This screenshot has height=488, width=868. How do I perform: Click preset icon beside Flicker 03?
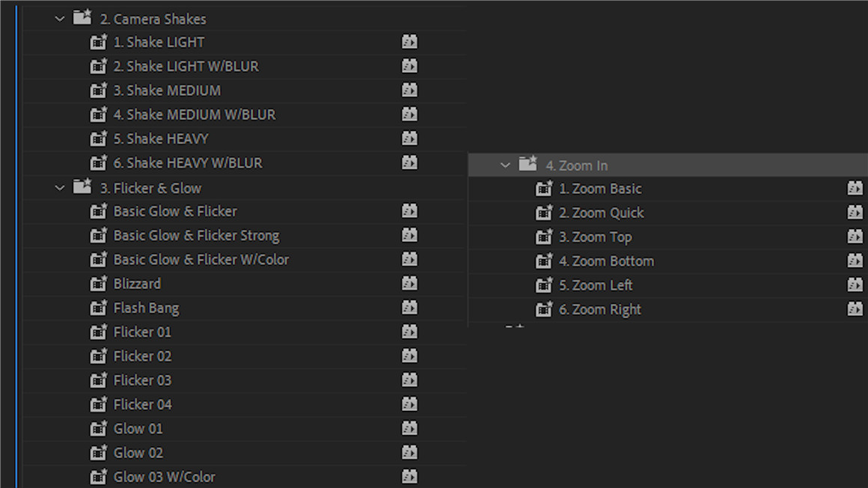coord(98,380)
